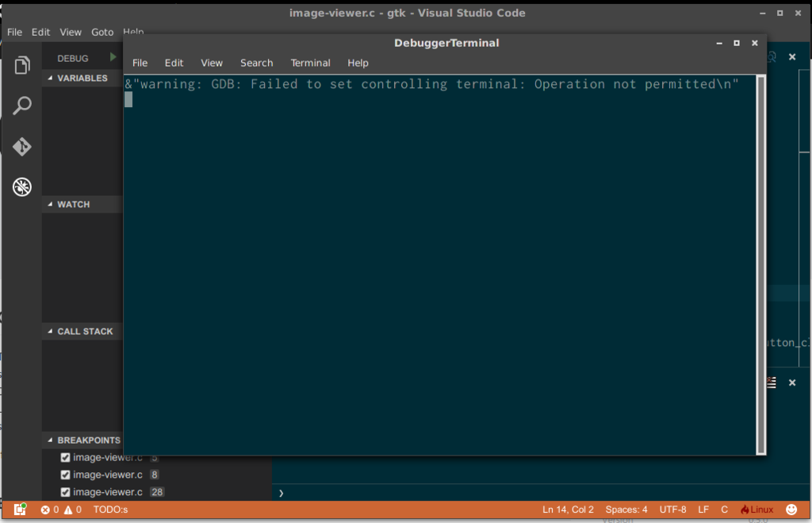Send feedback via the smiley icon
This screenshot has width=812, height=523.
791,509
